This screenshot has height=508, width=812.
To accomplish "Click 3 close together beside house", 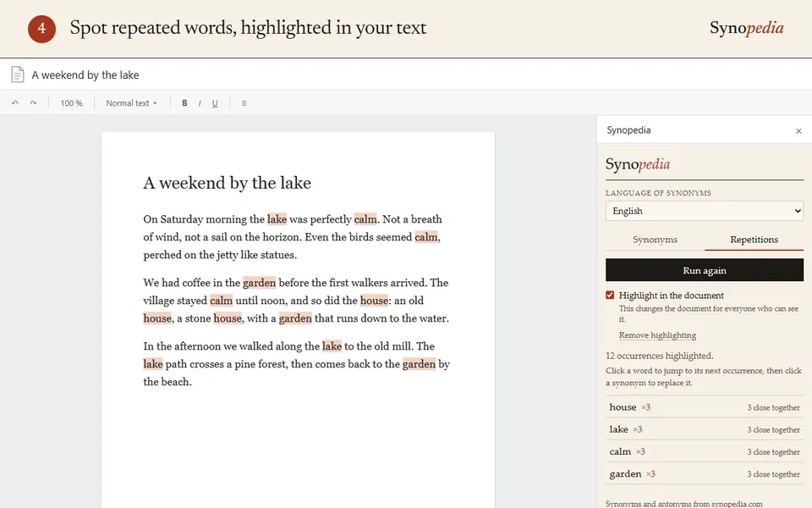I will tap(773, 407).
